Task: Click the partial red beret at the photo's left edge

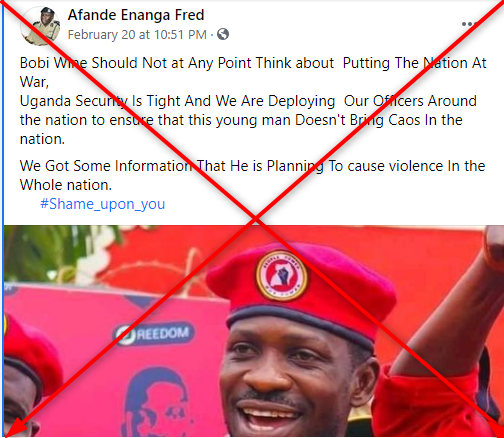Action: tap(32, 352)
